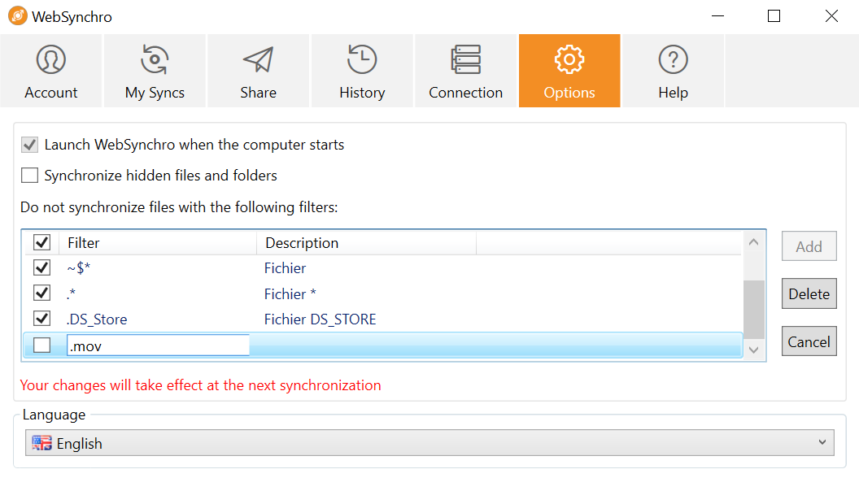
Task: Click the Cancel button
Action: coord(809,341)
